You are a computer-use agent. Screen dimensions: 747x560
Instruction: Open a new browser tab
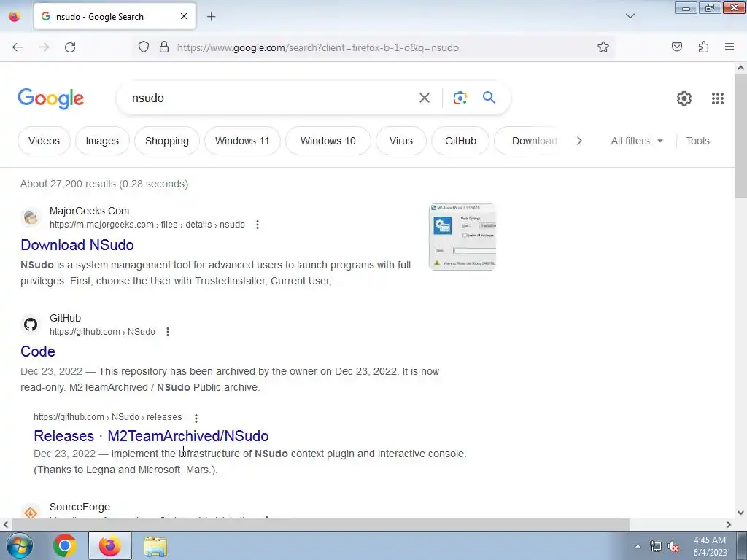[211, 16]
